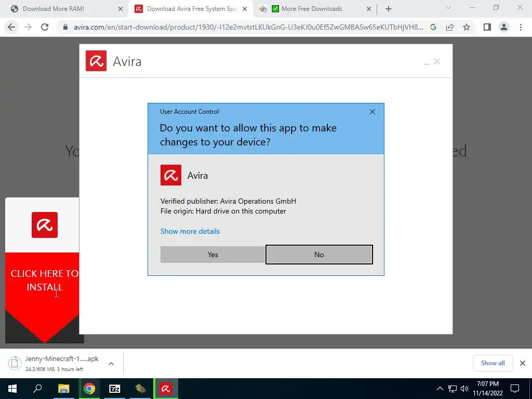Open network status tray icon
This screenshot has width=532, height=399.
453,389
